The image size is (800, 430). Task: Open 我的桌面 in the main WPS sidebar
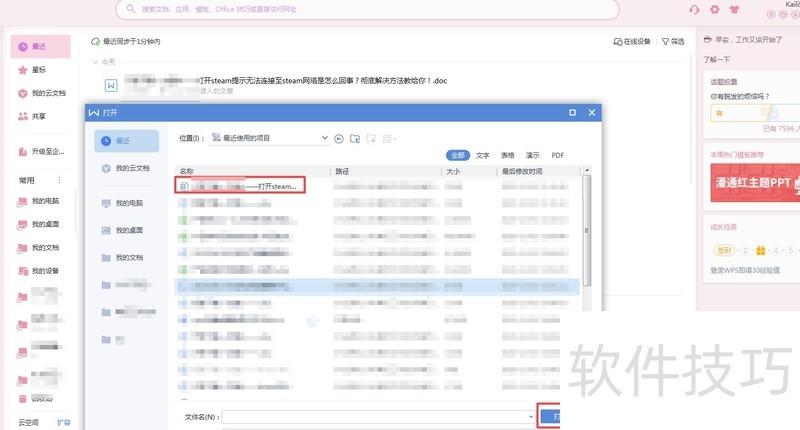[x=40, y=224]
